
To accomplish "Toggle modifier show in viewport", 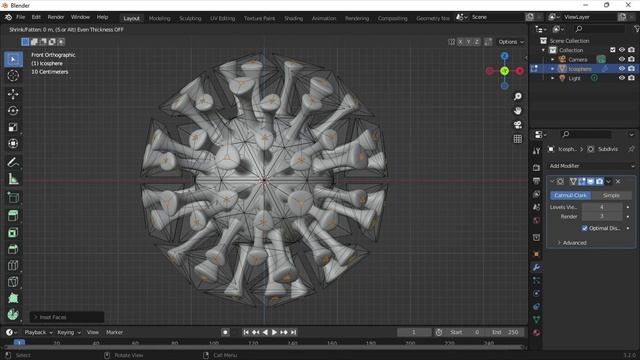I will (x=591, y=182).
